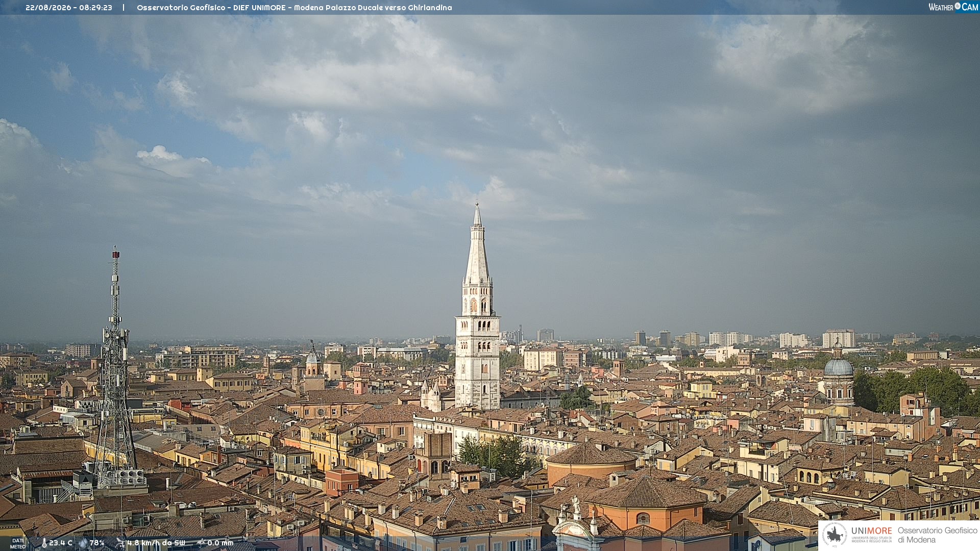Screen dimensions: 980x551
Task: Click the 0.0 mm precipitation value
Action: coord(220,543)
